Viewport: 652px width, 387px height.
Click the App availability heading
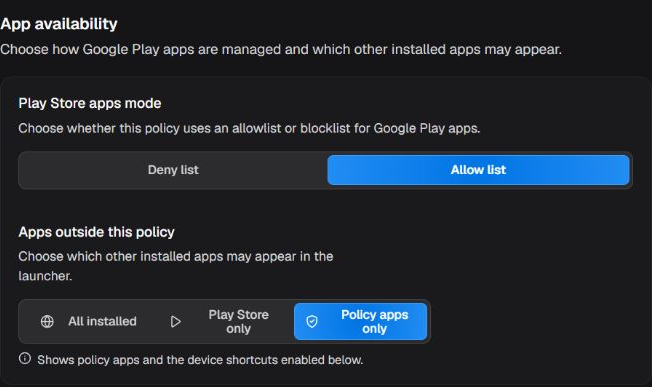pyautogui.click(x=59, y=24)
